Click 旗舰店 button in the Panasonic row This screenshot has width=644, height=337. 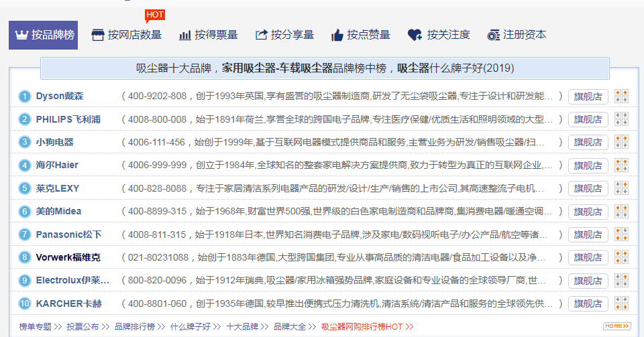(x=588, y=235)
